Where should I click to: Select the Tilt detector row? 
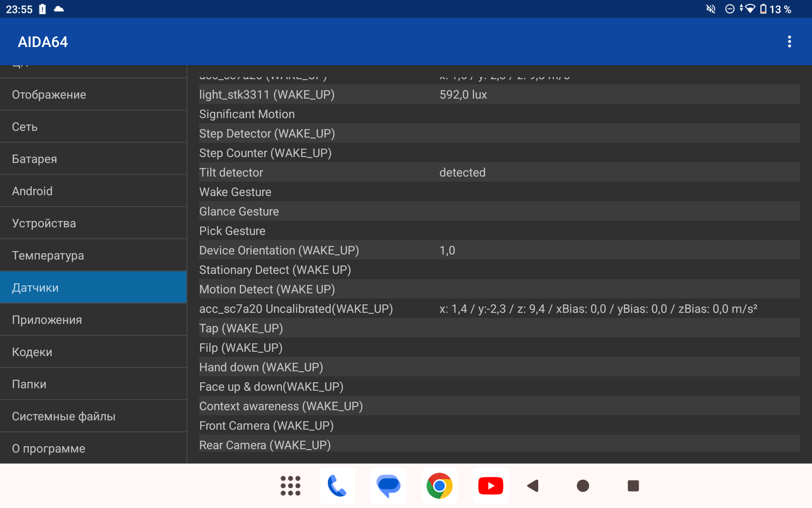[x=499, y=172]
